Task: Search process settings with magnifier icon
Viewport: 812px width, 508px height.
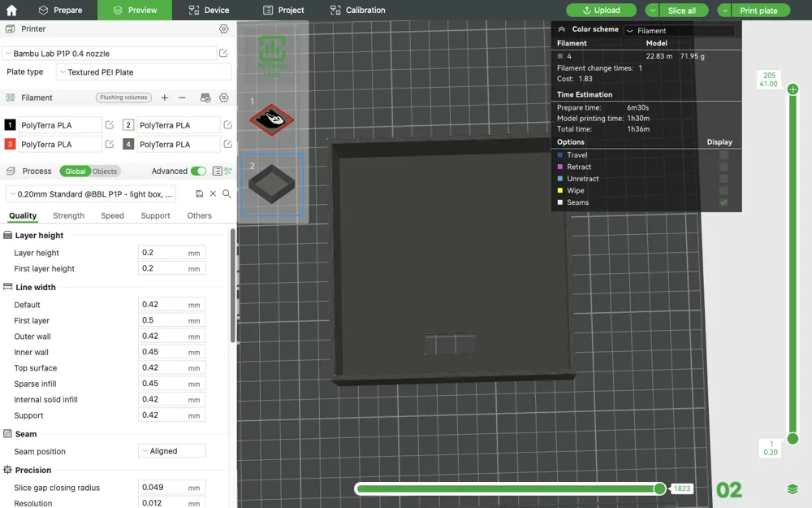Action: point(227,194)
